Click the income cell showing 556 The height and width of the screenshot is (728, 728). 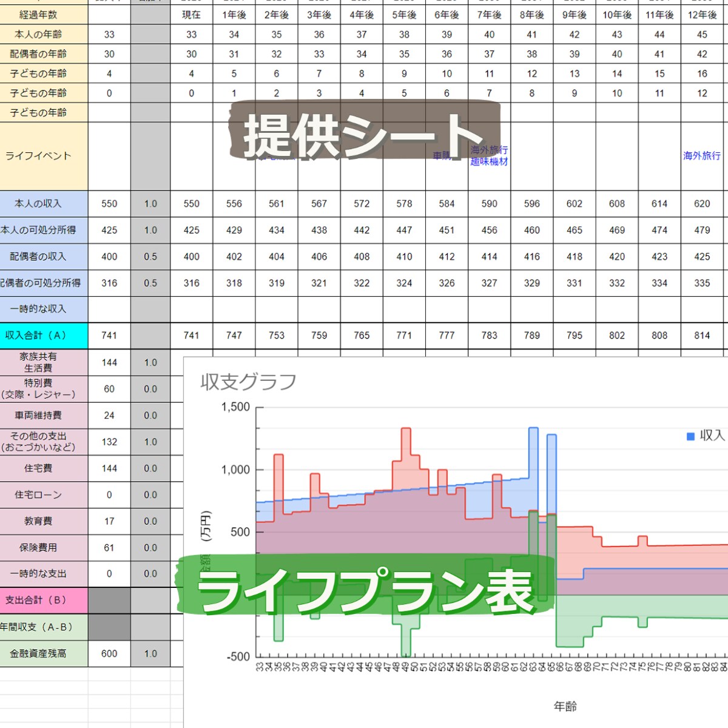(234, 204)
